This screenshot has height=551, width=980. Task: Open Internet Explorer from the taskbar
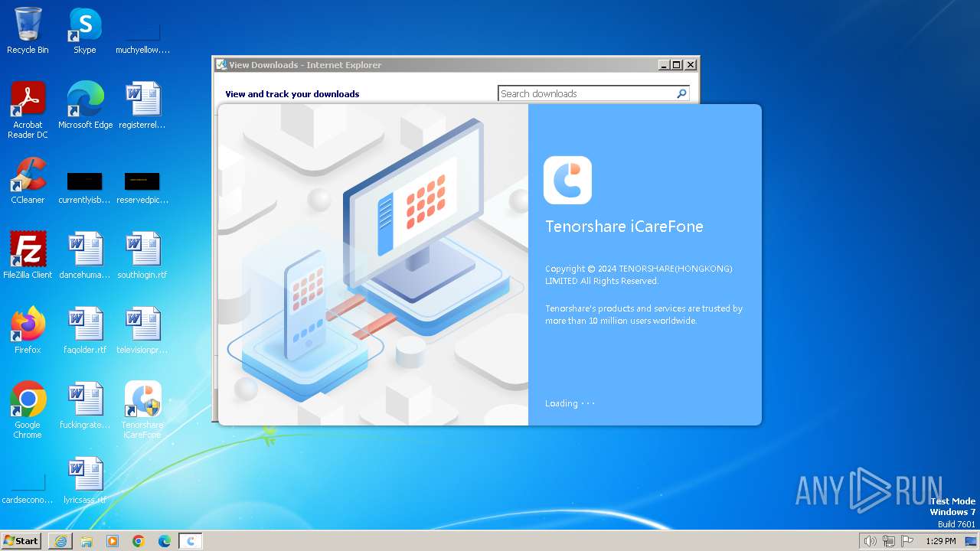tap(60, 541)
